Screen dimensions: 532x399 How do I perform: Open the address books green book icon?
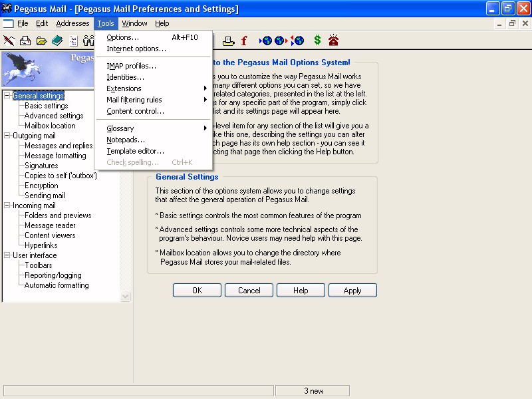[x=57, y=41]
